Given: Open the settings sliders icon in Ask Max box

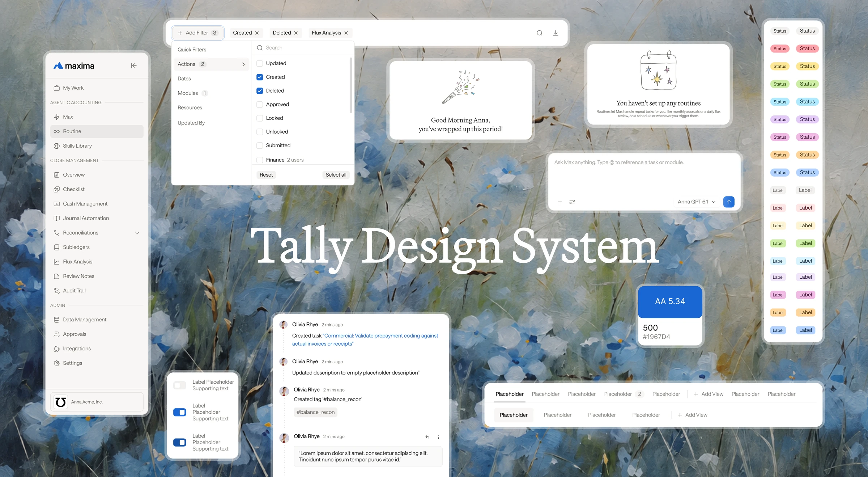Looking at the screenshot, I should [x=572, y=202].
